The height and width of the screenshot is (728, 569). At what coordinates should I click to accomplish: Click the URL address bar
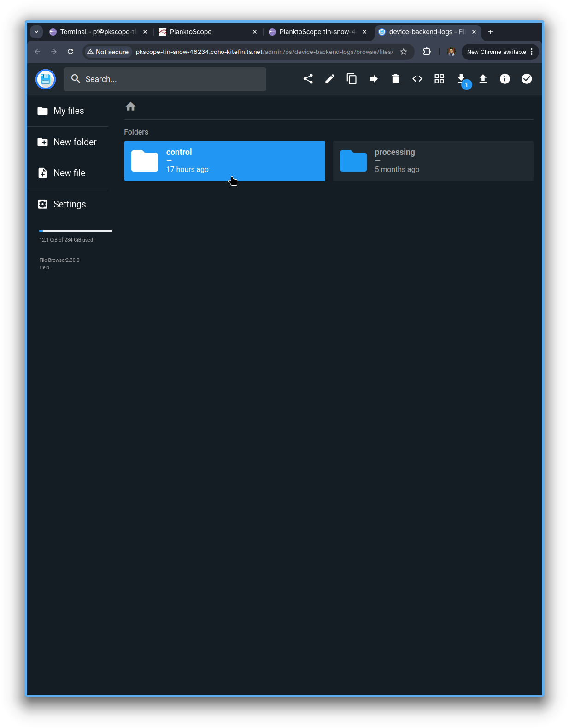pos(264,52)
